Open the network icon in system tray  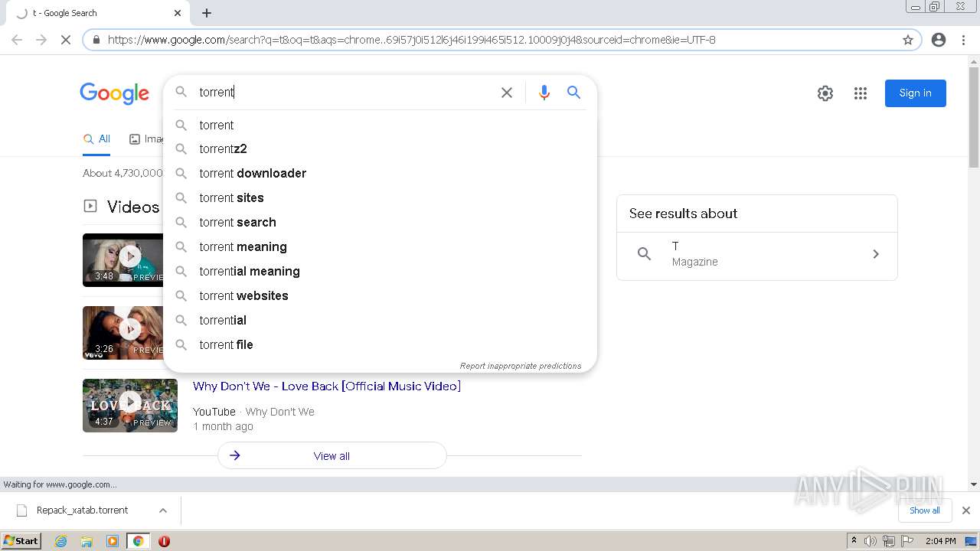coord(888,541)
